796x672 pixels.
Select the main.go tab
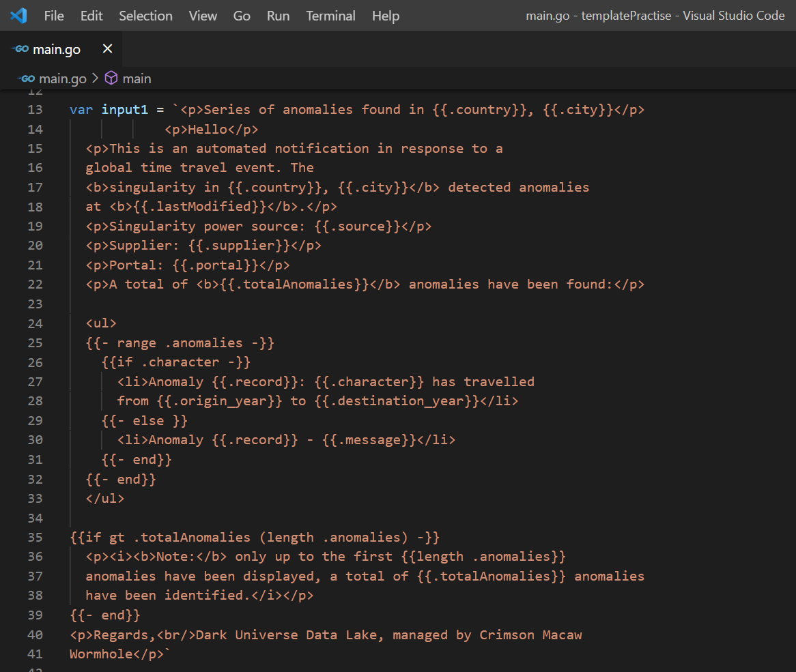[x=58, y=48]
